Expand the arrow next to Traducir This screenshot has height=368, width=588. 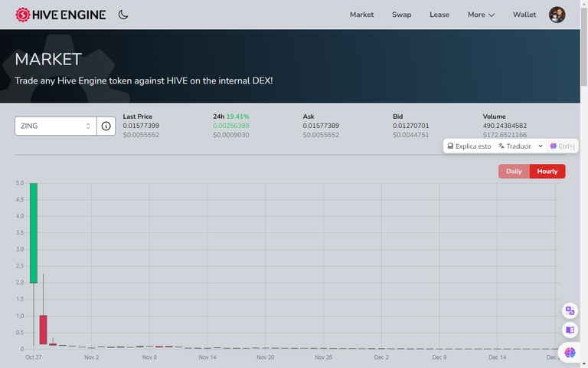pyautogui.click(x=541, y=146)
